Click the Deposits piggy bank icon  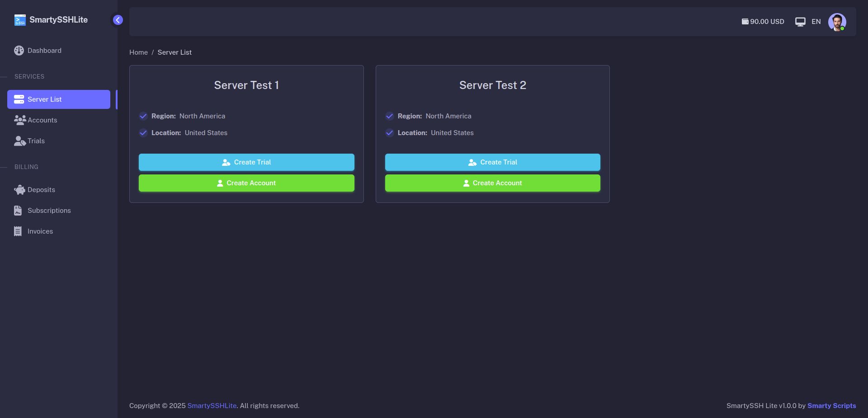20,190
